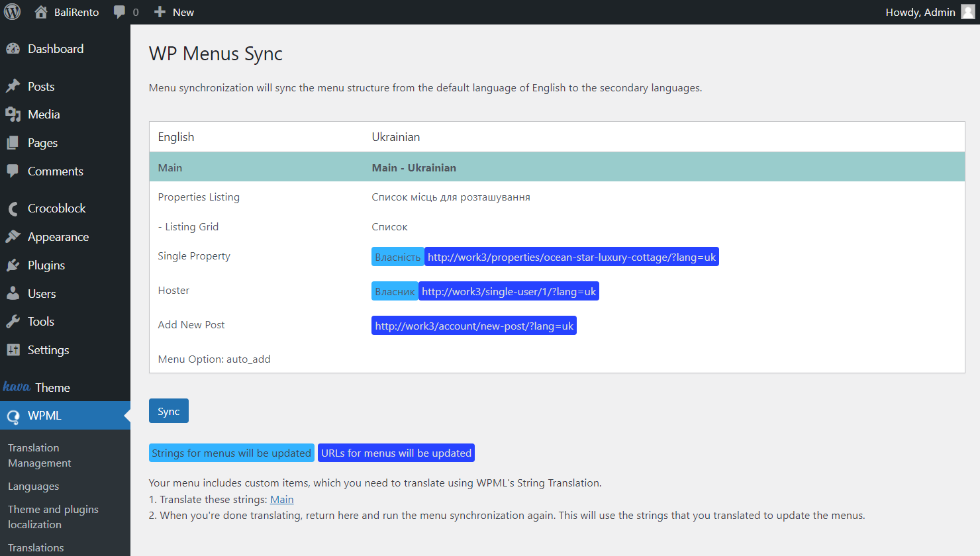The height and width of the screenshot is (556, 980).
Task: Click the single-user URL tag
Action: [509, 291]
